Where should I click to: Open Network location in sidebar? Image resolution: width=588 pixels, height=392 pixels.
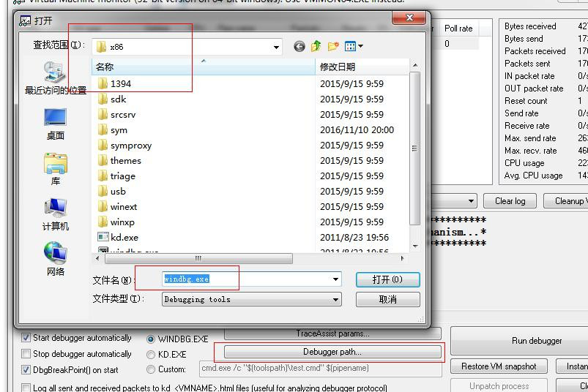pos(55,260)
